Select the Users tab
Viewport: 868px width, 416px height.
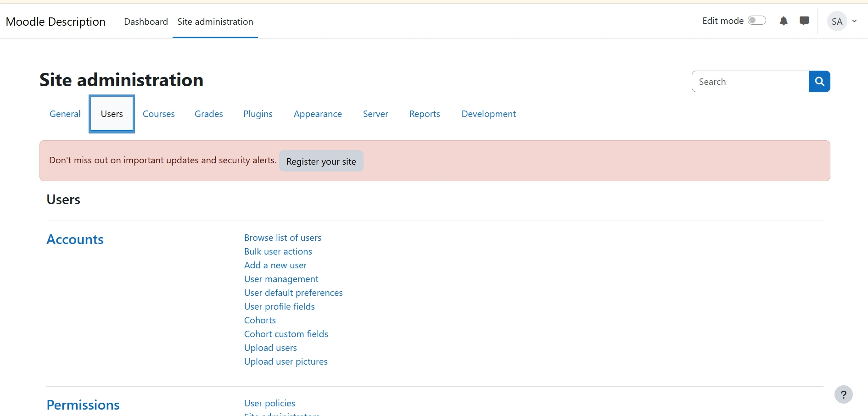coord(112,114)
